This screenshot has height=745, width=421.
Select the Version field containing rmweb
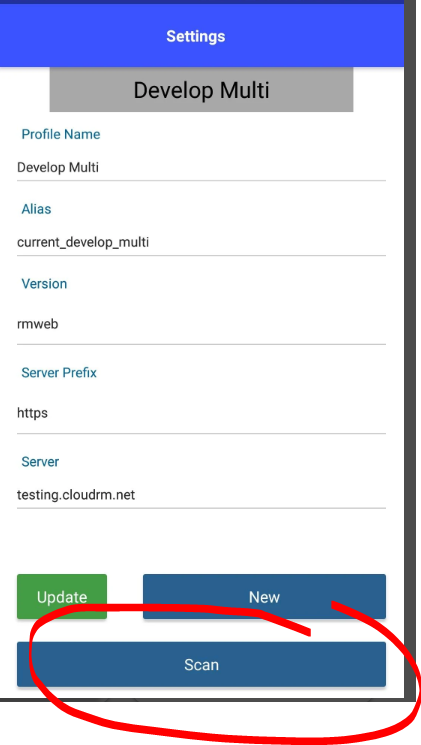coord(201,325)
